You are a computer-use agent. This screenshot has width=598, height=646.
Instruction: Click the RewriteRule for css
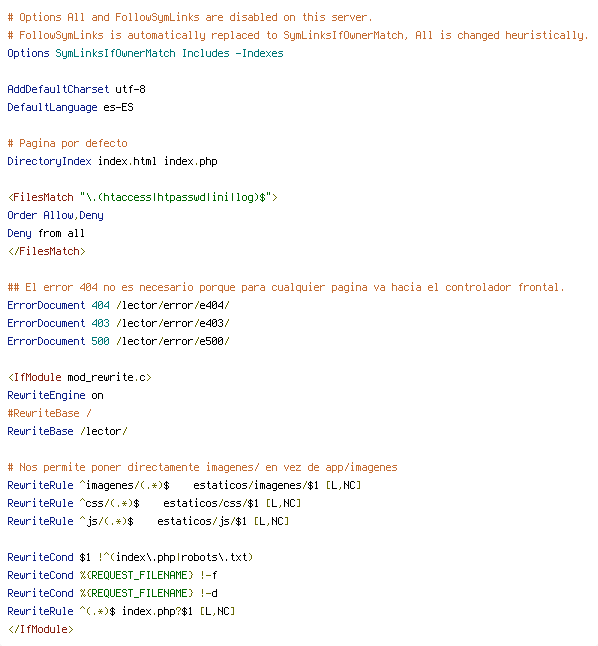pos(155,503)
